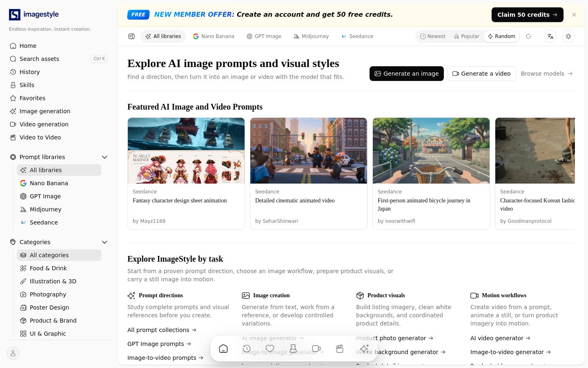Click the imagestyle logo in the sidebar
Viewport: 588px width, 368px height.
coord(34,15)
